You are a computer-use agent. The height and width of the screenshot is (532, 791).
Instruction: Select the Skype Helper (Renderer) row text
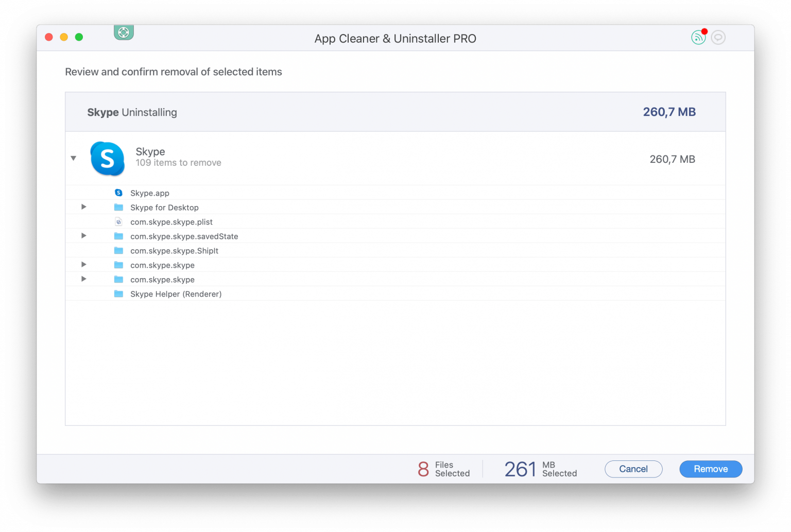pos(176,294)
